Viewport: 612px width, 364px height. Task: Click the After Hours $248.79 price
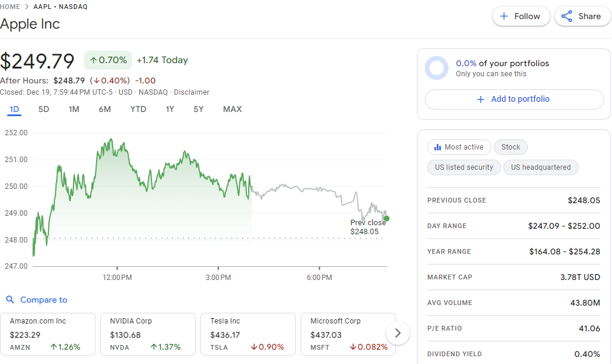[x=69, y=80]
